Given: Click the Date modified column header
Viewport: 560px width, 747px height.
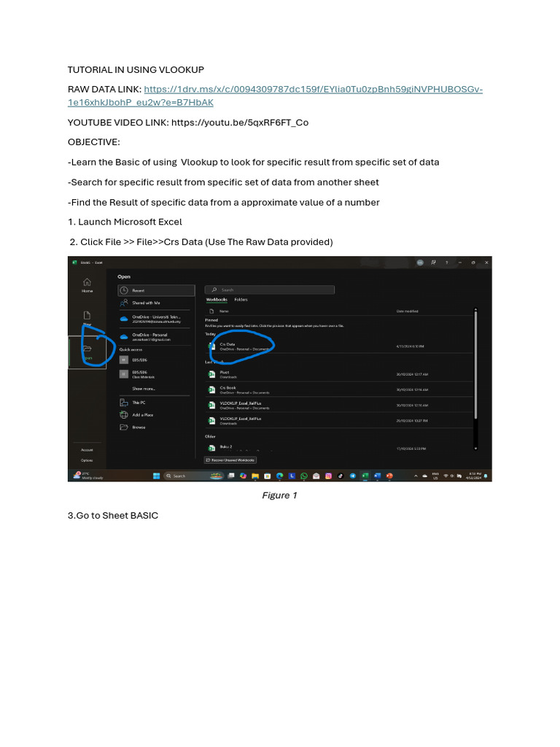Looking at the screenshot, I should tap(407, 311).
